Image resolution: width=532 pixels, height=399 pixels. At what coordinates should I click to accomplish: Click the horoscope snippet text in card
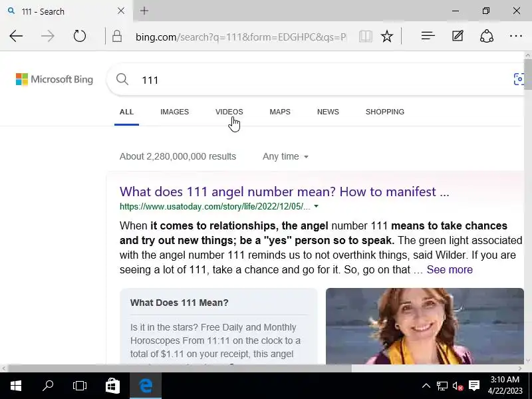[215, 340]
